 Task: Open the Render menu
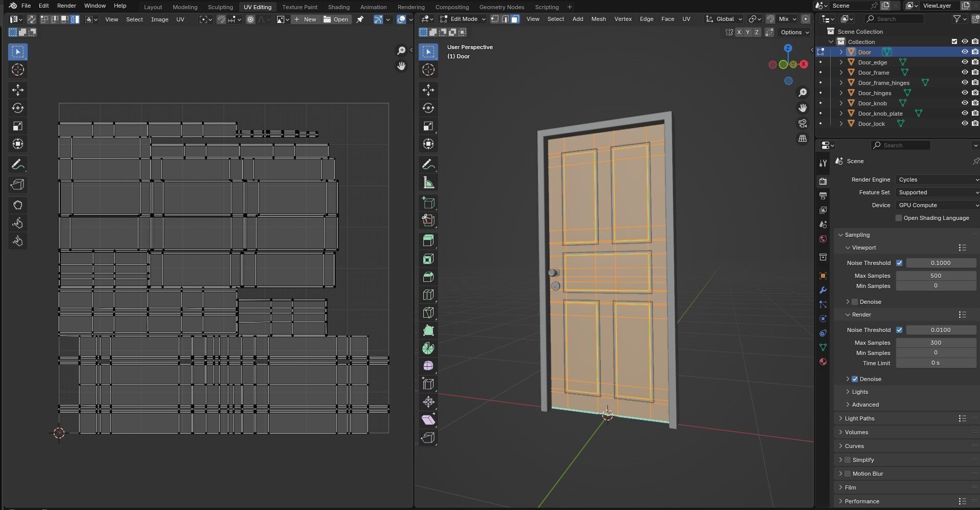point(66,6)
